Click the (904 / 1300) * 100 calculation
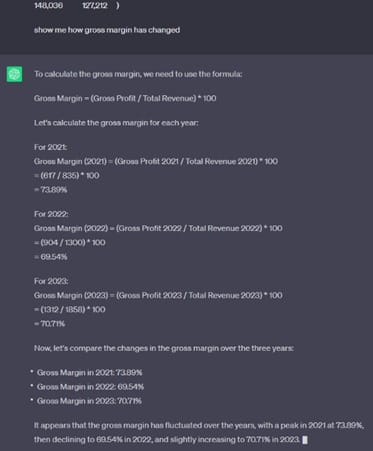Screen dimensions: 373x451 click(70, 242)
